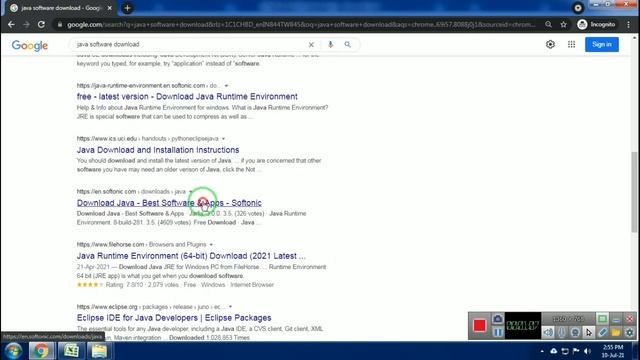Submit search with the magnifier icon
The height and width of the screenshot is (360, 640).
[x=347, y=44]
